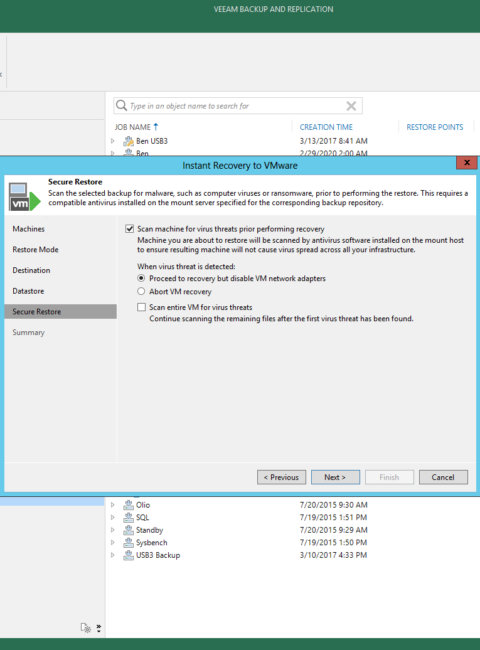Screen dimensions: 480x650
Task: Expand the Standby job row
Action: point(113,530)
